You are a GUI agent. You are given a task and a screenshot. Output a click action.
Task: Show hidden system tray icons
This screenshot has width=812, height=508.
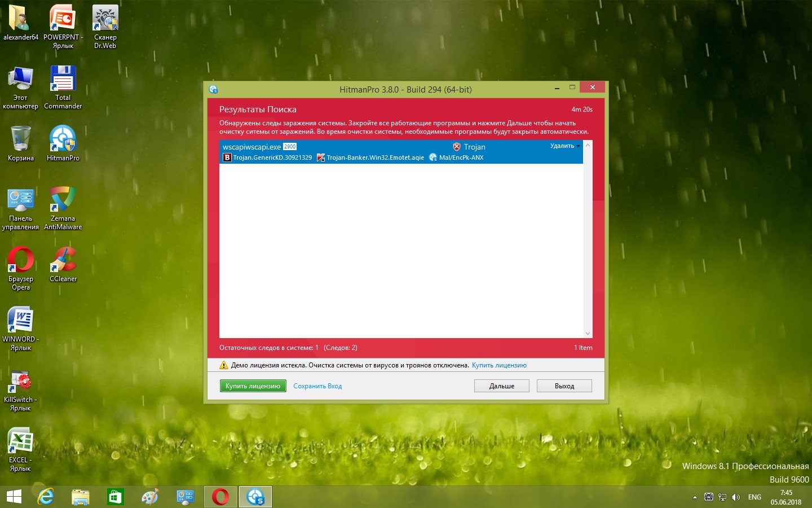[x=695, y=497]
